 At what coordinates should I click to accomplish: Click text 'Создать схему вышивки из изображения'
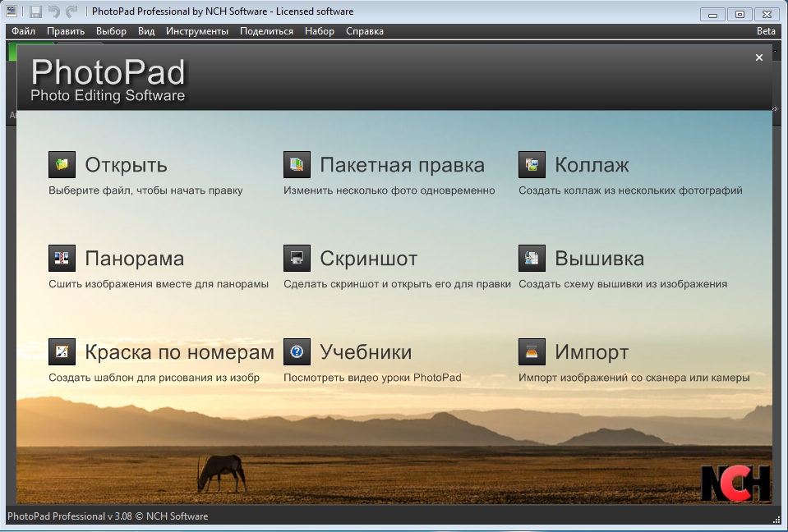(623, 284)
